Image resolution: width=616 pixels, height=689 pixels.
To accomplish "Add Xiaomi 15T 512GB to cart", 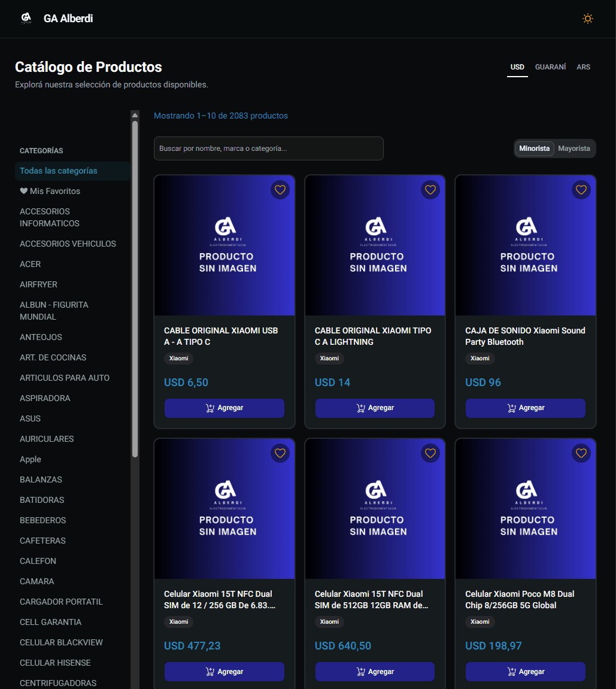I will 375,672.
